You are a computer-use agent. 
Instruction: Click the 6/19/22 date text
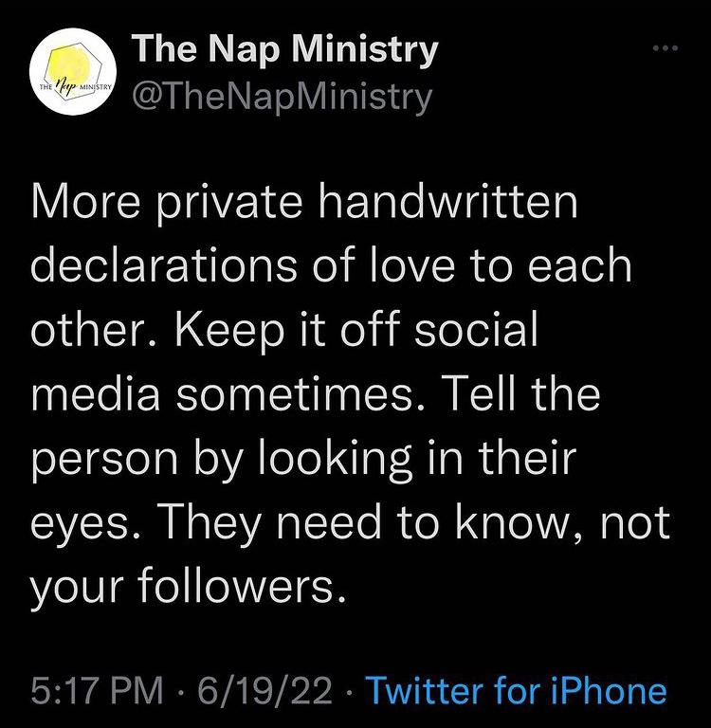pyautogui.click(x=264, y=690)
